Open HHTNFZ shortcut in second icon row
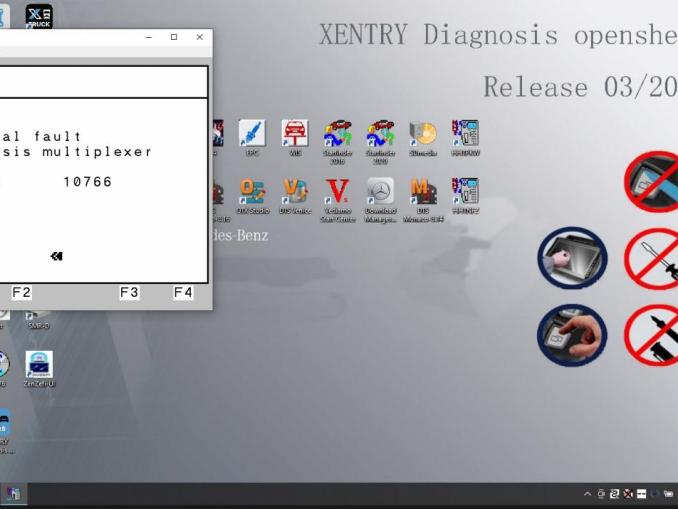678x509 pixels. tap(465, 196)
